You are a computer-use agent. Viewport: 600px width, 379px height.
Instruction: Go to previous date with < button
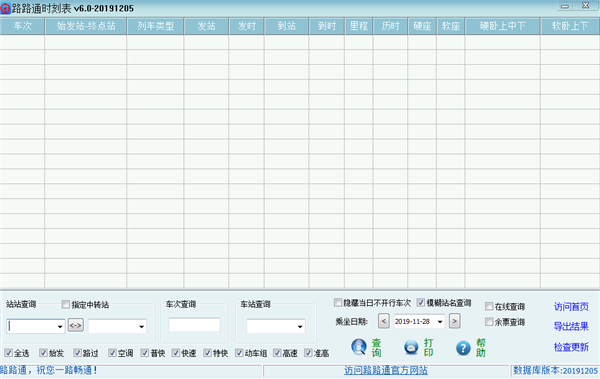[x=383, y=321]
